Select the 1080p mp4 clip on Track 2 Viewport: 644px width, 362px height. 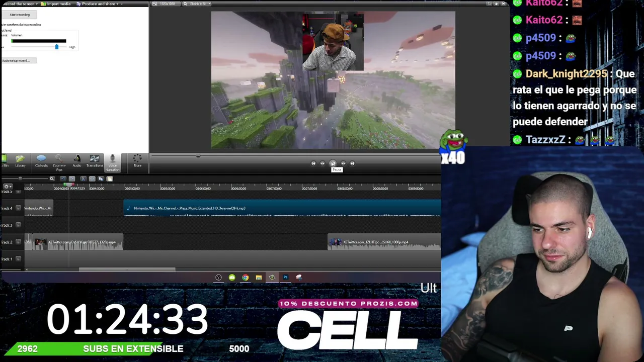point(384,243)
